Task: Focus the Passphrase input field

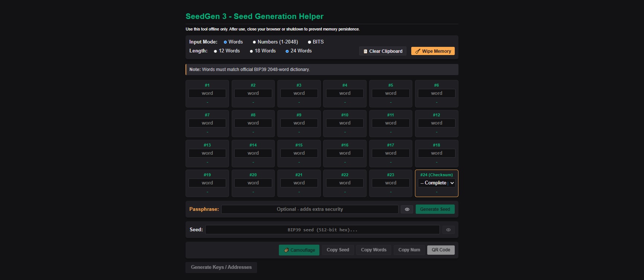Action: pos(310,209)
